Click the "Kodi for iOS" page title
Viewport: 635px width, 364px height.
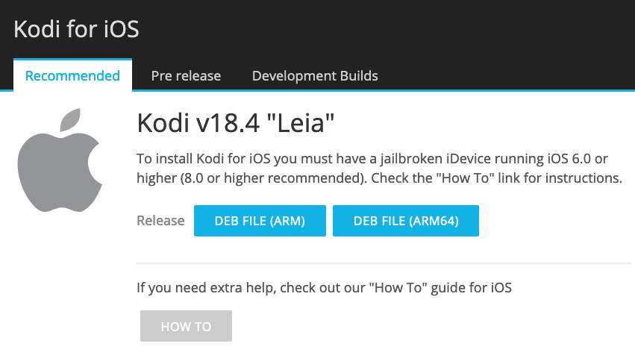pyautogui.click(x=76, y=29)
